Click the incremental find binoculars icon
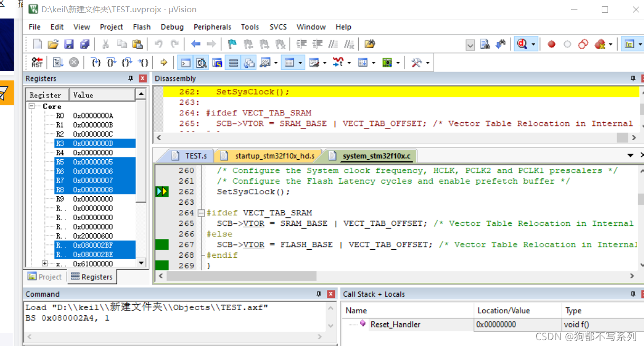Screen dimensions: 644x346 500,44
